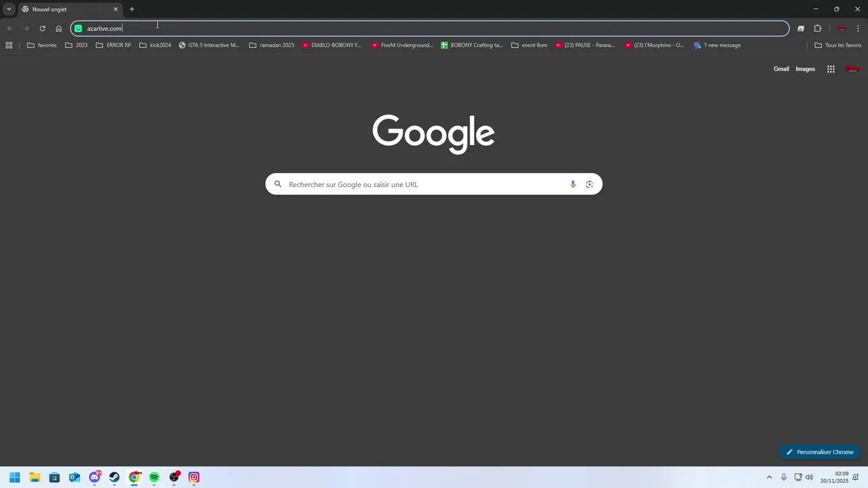
Task: Open the favories bookmark folder
Action: (42, 45)
